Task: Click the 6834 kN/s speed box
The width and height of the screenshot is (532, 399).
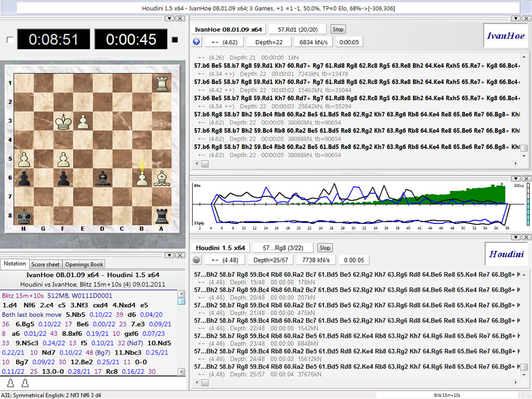Action: (313, 42)
